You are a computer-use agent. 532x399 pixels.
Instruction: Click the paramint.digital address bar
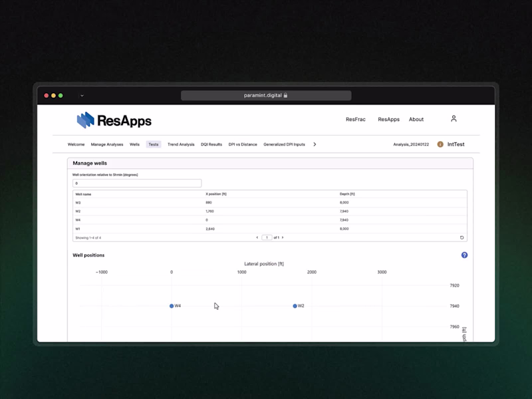pyautogui.click(x=266, y=95)
